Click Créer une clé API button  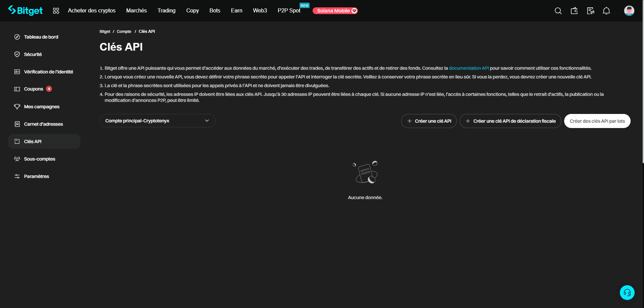pos(429,121)
